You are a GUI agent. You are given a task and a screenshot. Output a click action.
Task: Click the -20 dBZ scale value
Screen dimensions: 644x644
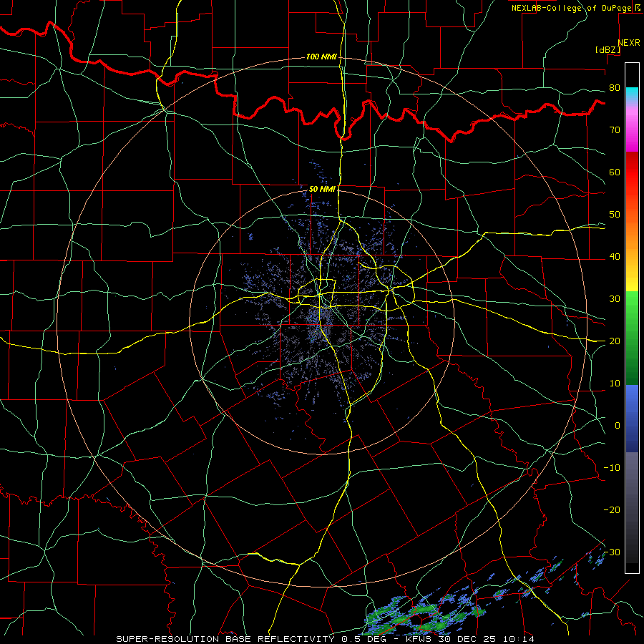(x=612, y=509)
